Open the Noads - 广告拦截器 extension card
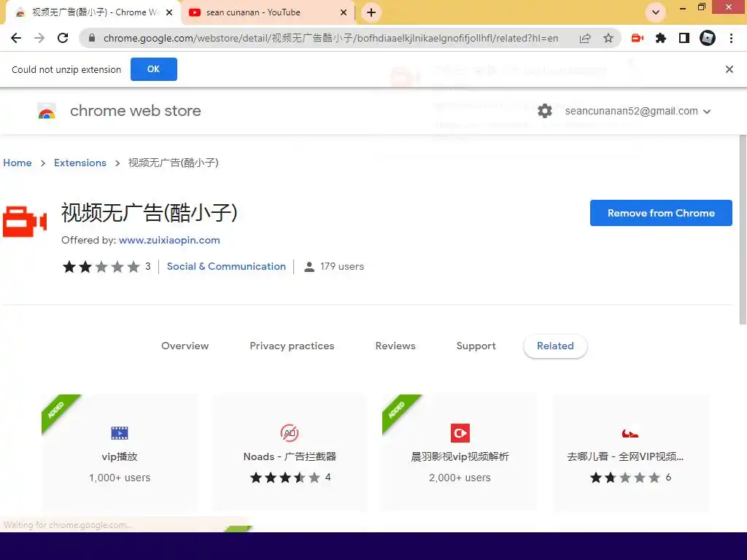Viewport: 747px width, 560px height. click(290, 452)
